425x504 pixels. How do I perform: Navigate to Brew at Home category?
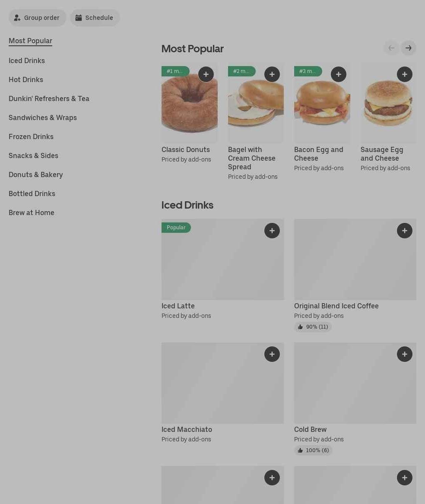(x=32, y=213)
